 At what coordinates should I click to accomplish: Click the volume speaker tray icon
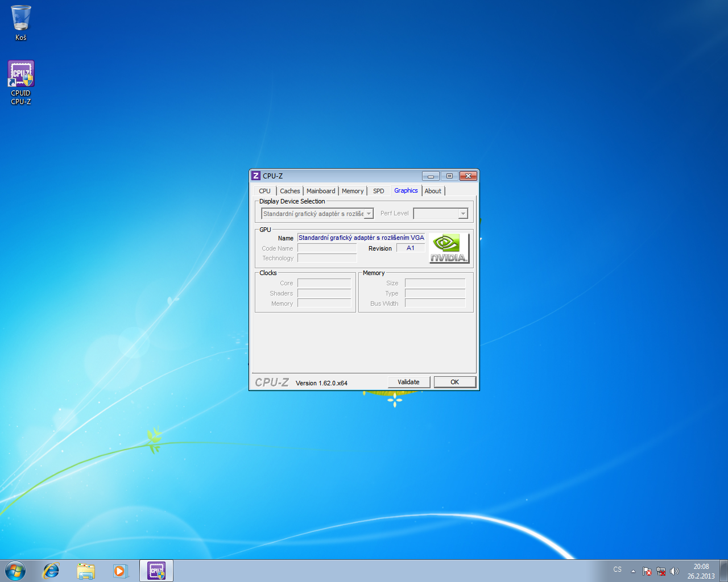point(675,571)
